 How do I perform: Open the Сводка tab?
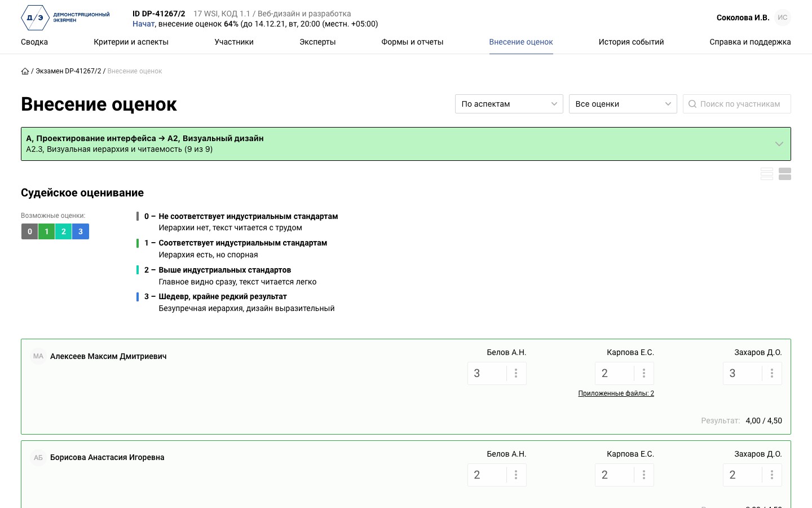point(34,42)
